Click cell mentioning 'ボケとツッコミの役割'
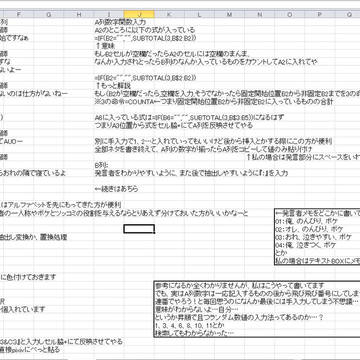The width and height of the screenshot is (360, 360). (124, 213)
